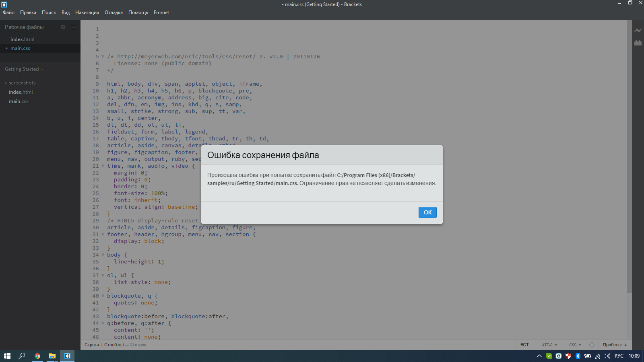Image resolution: width=644 pixels, height=362 pixels.
Task: Open the Extension Manager icon
Action: [638, 43]
